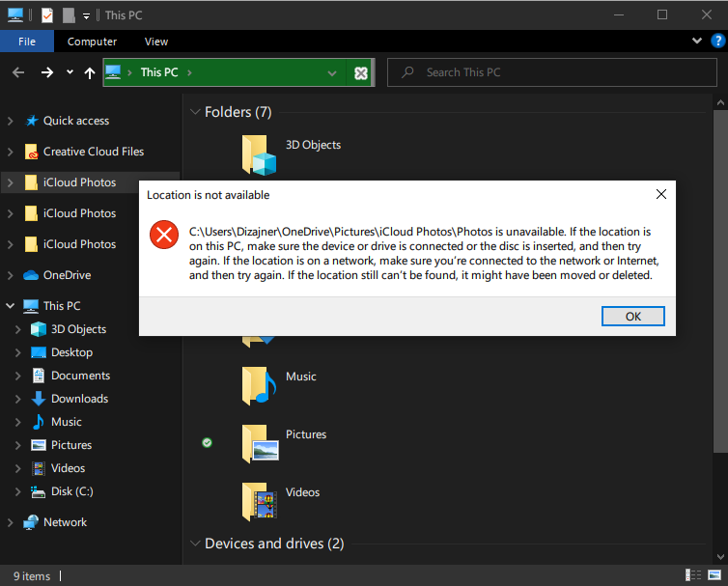
Task: Click the Back navigation arrow
Action: pos(18,72)
